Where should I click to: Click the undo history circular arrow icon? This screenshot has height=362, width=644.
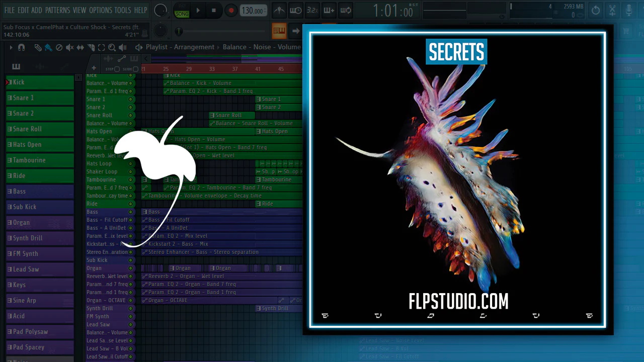596,10
